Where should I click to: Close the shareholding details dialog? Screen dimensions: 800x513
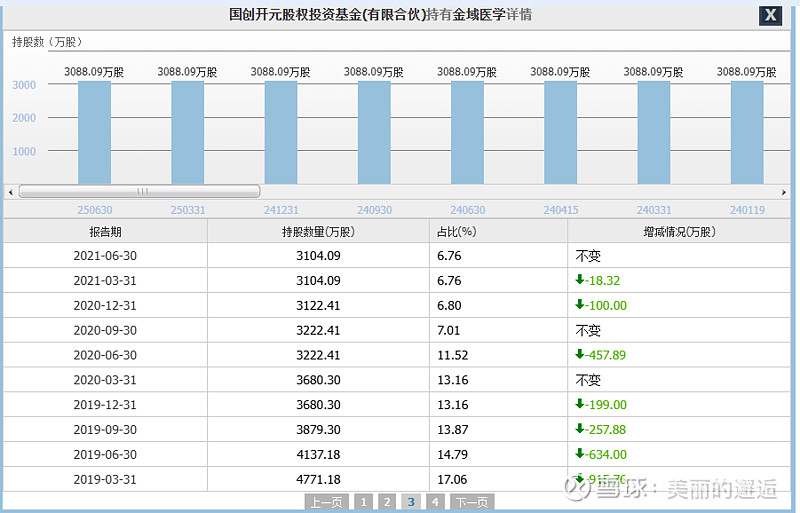click(770, 15)
